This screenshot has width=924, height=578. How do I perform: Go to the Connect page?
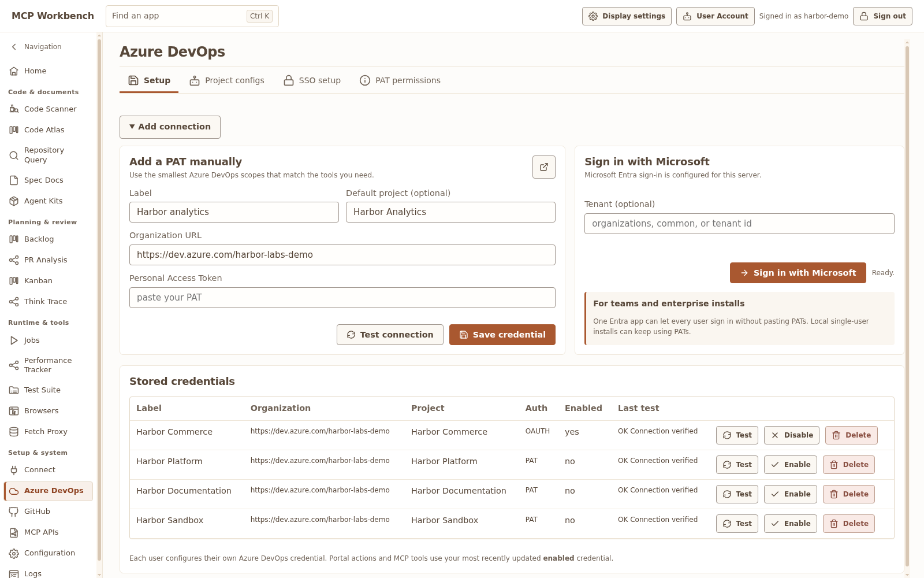tap(49, 470)
